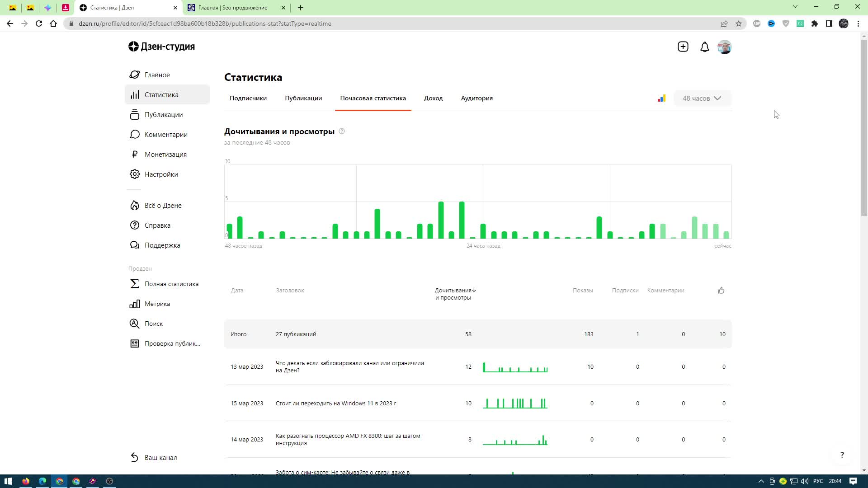The width and height of the screenshot is (868, 488).
Task: Click the address bar URL
Action: [205, 23]
